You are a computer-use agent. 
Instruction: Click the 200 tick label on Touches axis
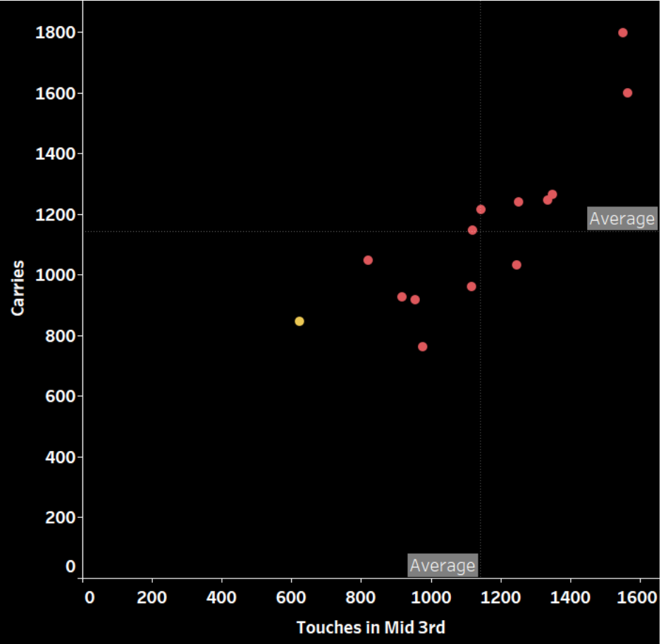[152, 597]
